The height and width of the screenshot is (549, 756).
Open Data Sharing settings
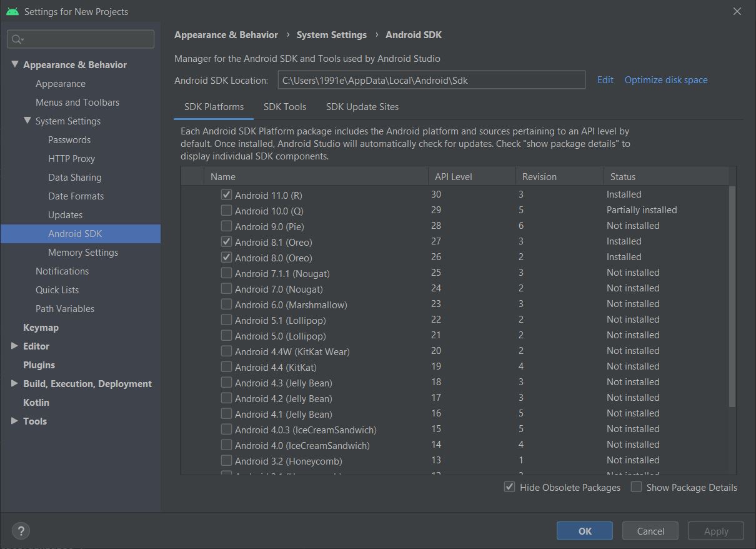click(75, 178)
